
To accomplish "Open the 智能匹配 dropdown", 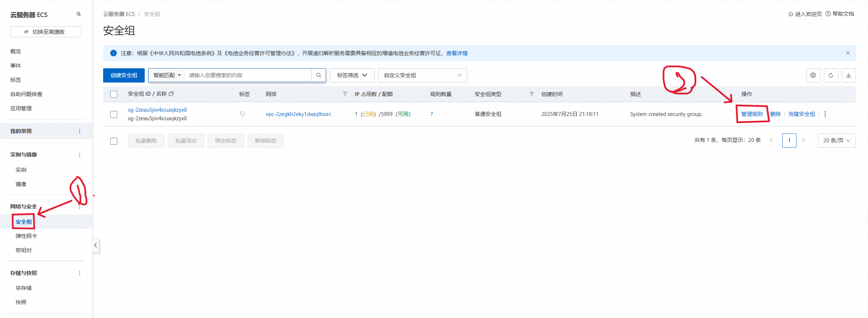I will tap(167, 75).
